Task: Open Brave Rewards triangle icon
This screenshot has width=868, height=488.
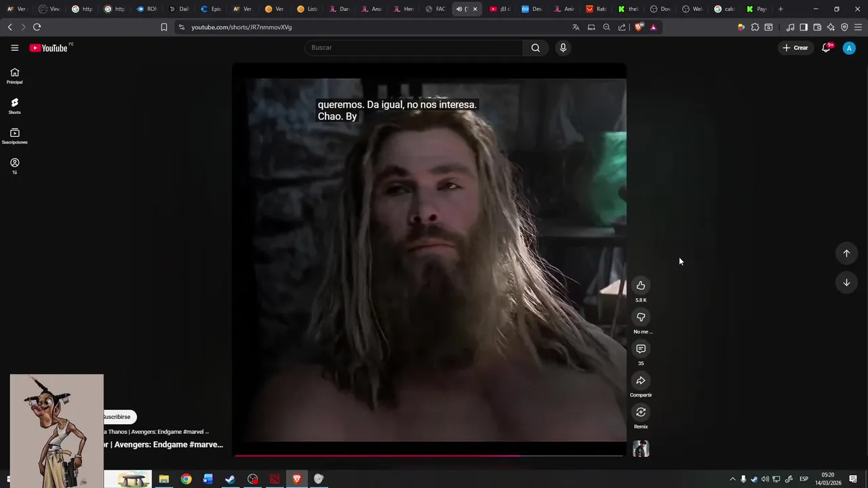Action: [x=653, y=27]
